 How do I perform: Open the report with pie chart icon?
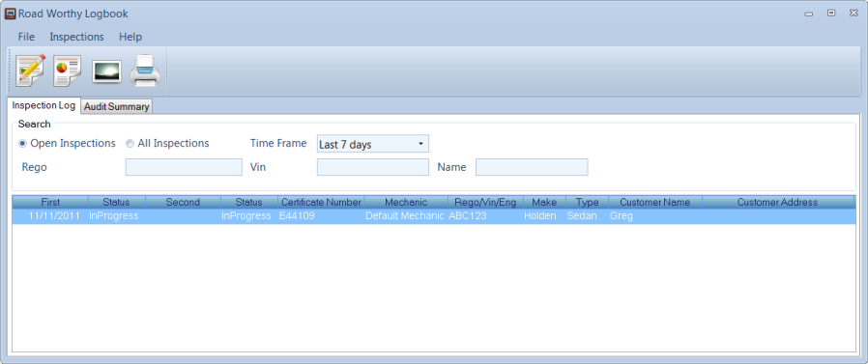(x=68, y=70)
